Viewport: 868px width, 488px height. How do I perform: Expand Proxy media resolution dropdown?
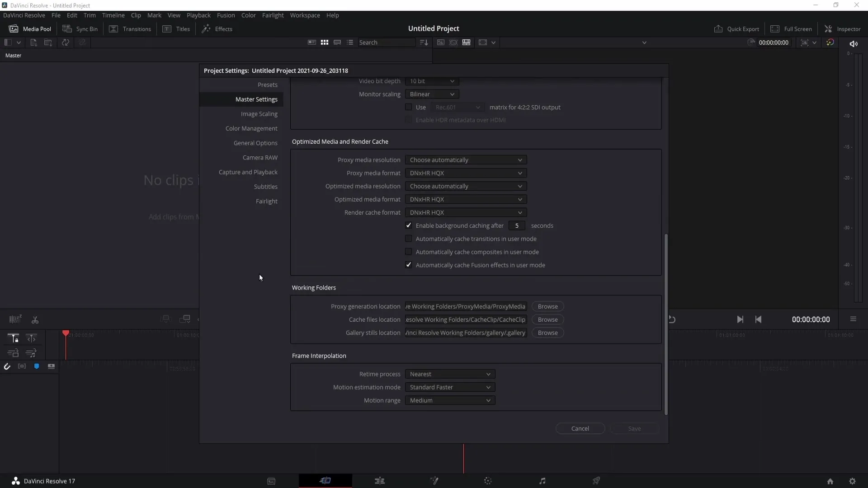(x=464, y=159)
